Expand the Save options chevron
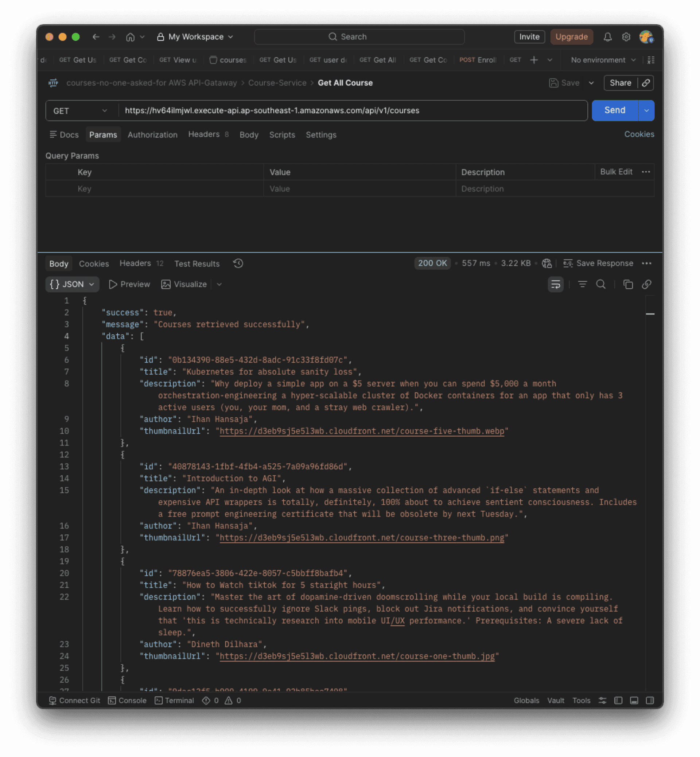Image resolution: width=700 pixels, height=757 pixels. point(591,83)
